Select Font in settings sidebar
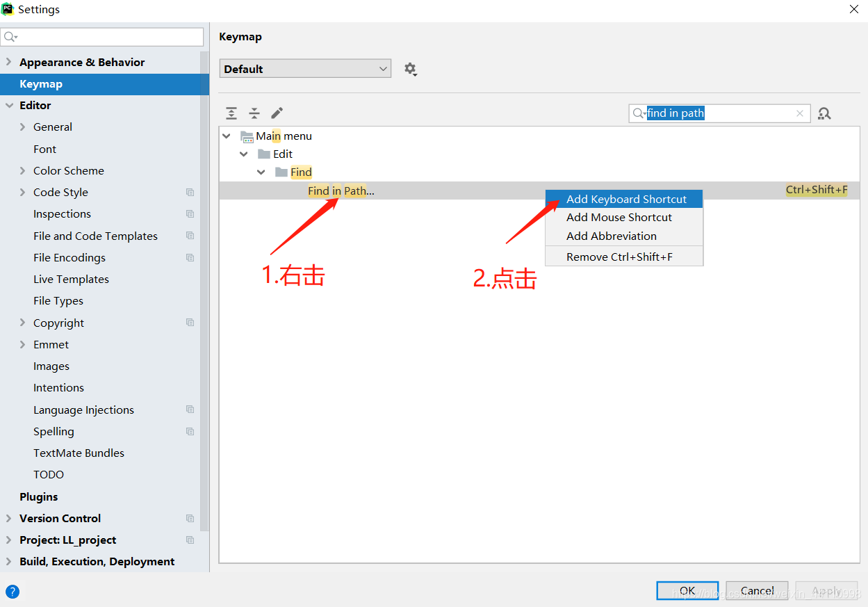Image resolution: width=868 pixels, height=607 pixels. 44,149
